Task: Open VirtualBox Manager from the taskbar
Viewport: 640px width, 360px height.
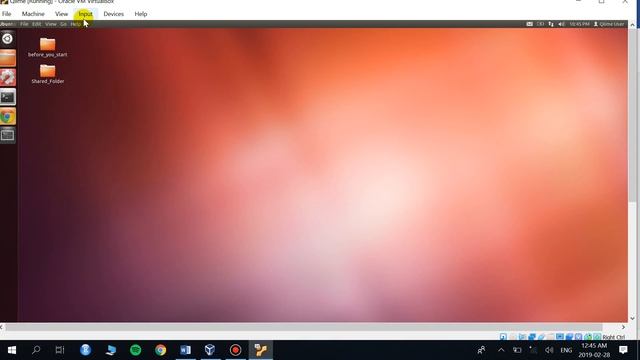Action: pos(210,350)
